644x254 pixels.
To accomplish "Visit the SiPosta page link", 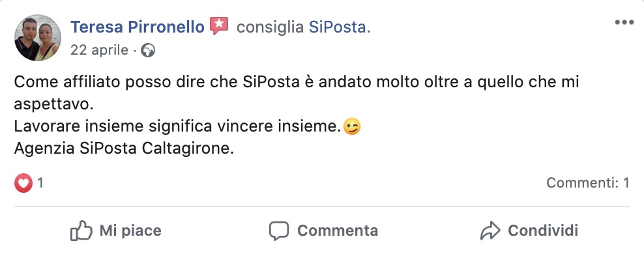I will point(337,27).
